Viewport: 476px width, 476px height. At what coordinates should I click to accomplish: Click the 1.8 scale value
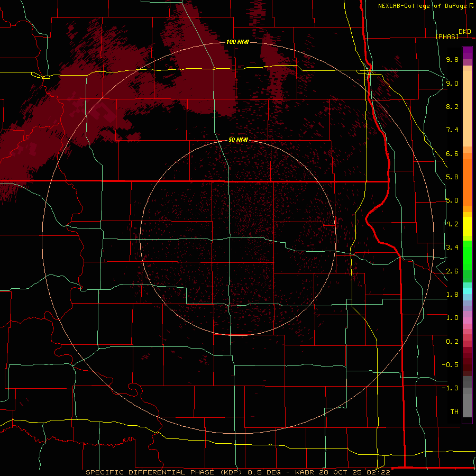click(452, 295)
